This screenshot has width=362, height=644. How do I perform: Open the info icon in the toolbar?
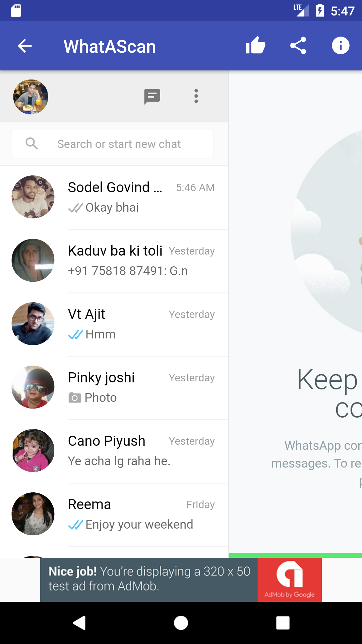341,46
